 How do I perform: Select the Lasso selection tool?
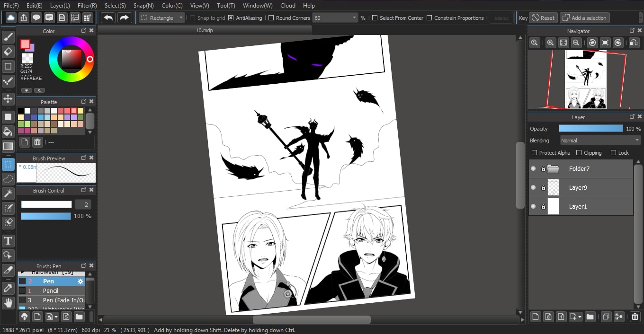[8, 179]
